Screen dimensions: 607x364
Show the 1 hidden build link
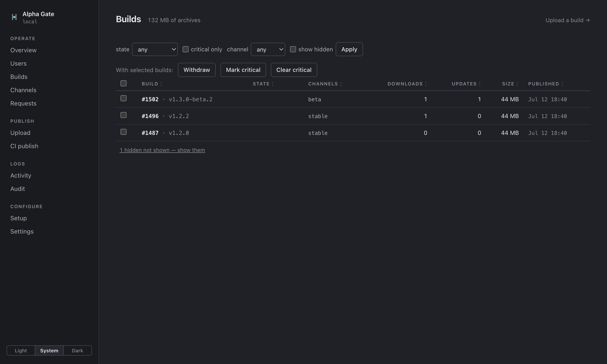(x=162, y=150)
